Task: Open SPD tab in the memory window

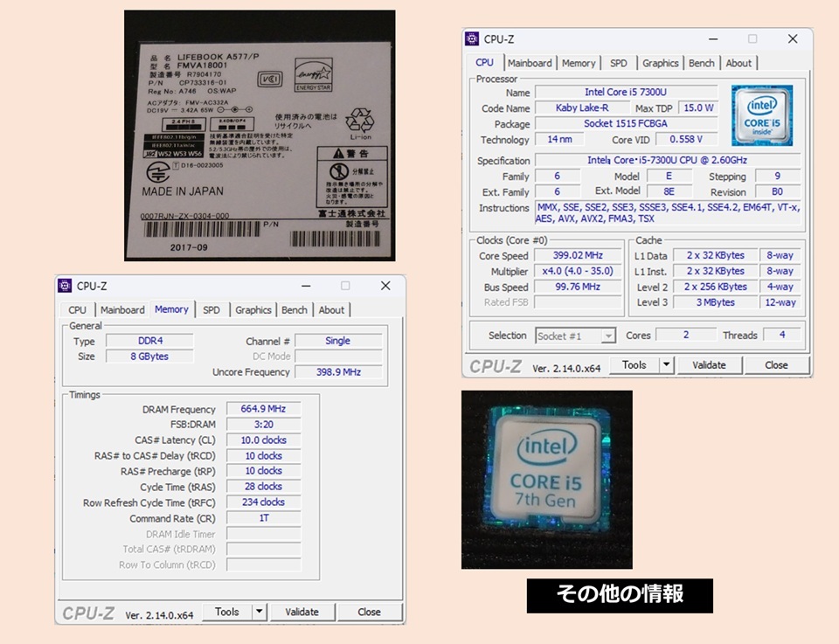Action: pos(211,309)
